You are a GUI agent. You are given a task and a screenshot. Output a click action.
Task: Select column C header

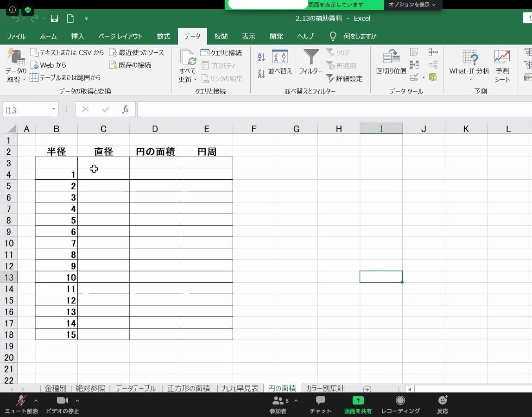coord(103,129)
